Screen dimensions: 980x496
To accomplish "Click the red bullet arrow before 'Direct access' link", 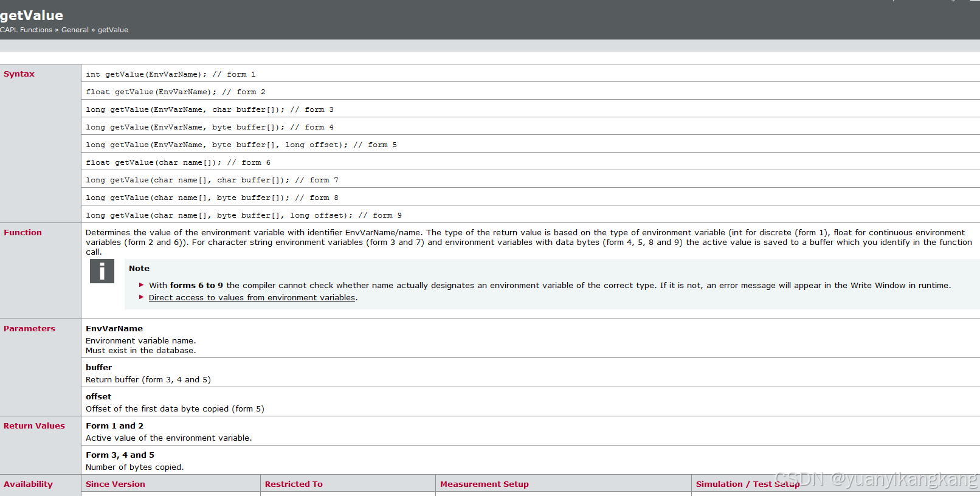I will pyautogui.click(x=142, y=297).
